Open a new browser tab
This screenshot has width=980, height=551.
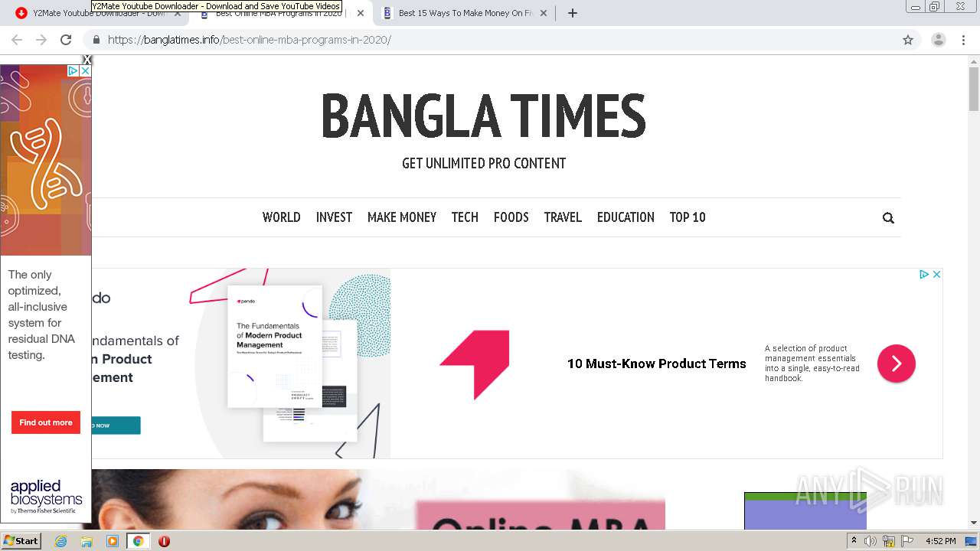pos(573,13)
